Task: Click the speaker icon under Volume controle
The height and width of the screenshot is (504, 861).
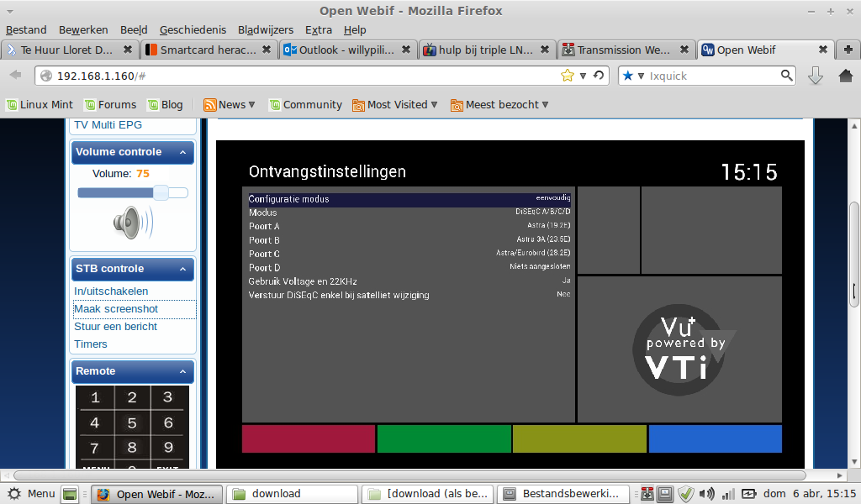Action: click(x=133, y=223)
